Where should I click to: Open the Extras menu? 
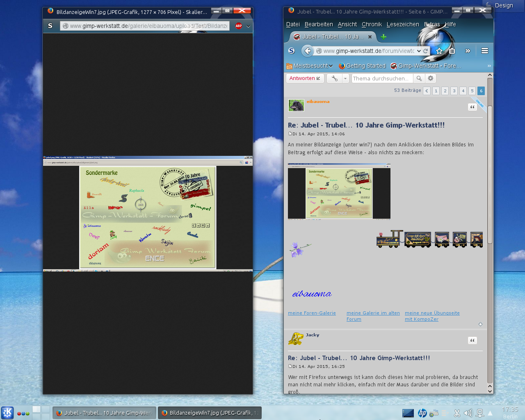point(432,24)
